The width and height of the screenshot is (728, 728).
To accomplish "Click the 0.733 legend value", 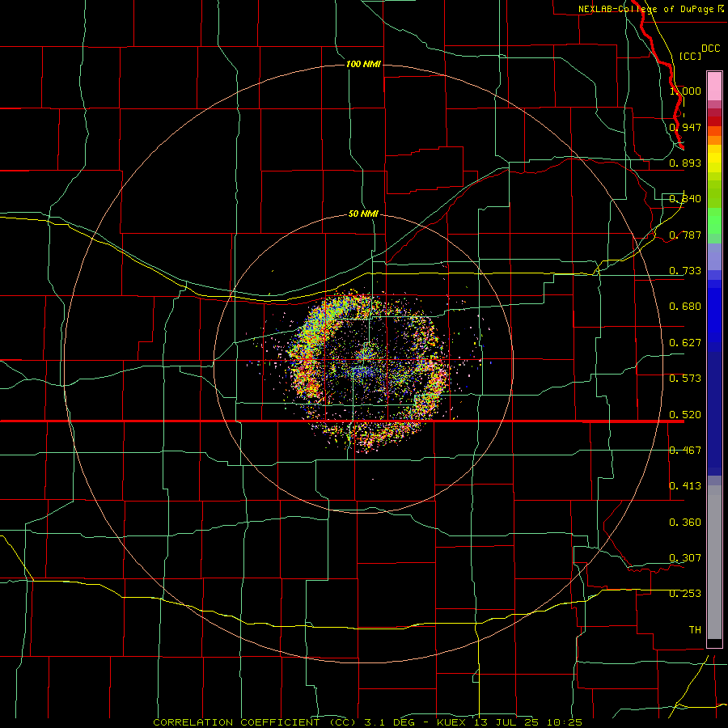I will (x=685, y=271).
